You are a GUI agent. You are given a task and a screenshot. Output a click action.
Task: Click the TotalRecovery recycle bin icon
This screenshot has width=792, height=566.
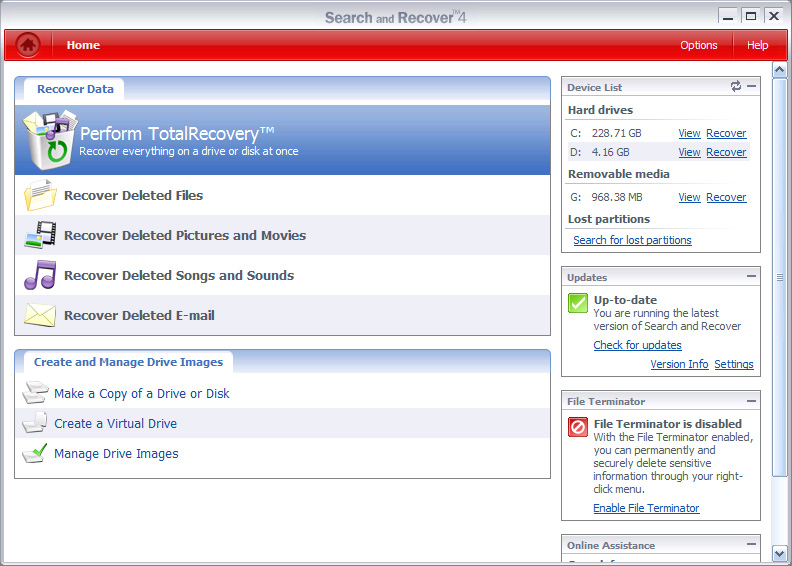coord(50,140)
